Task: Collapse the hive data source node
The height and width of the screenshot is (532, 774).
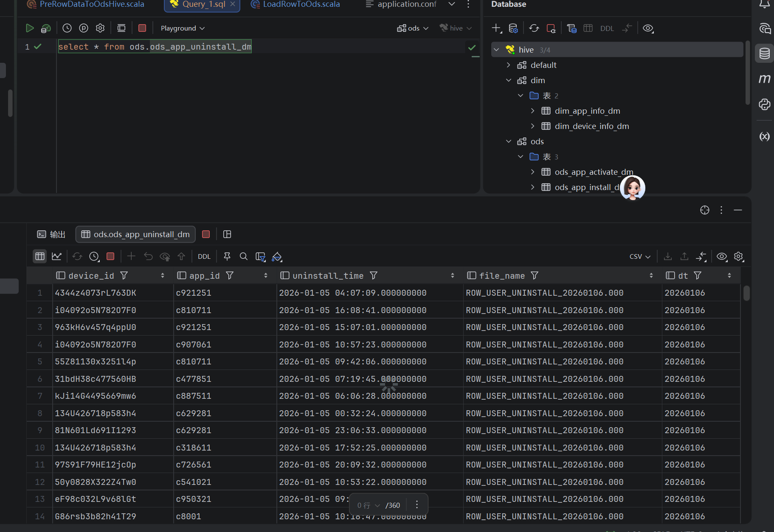Action: coord(496,50)
